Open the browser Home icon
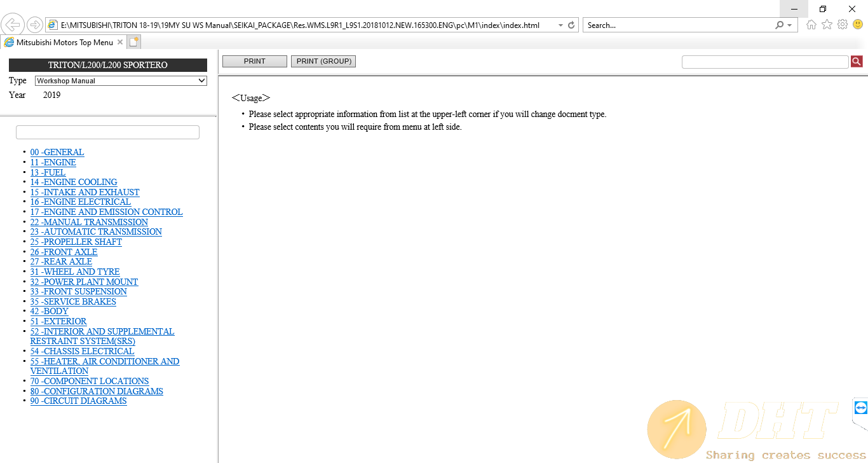Screen dimensions: 868x463 tap(811, 25)
